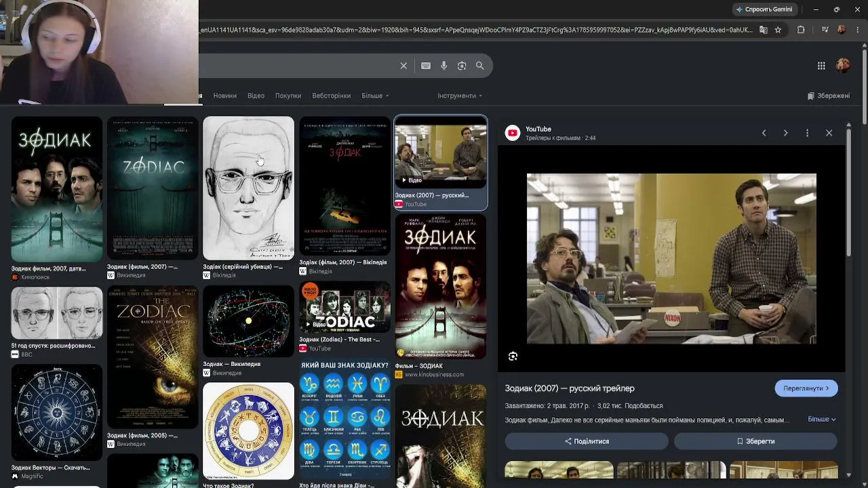Switch to the Відео tab
This screenshot has height=488, width=868.
tap(256, 96)
